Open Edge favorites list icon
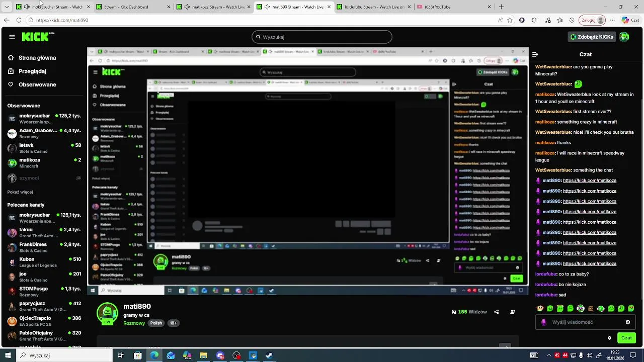This screenshot has width=644, height=362. 560,20
